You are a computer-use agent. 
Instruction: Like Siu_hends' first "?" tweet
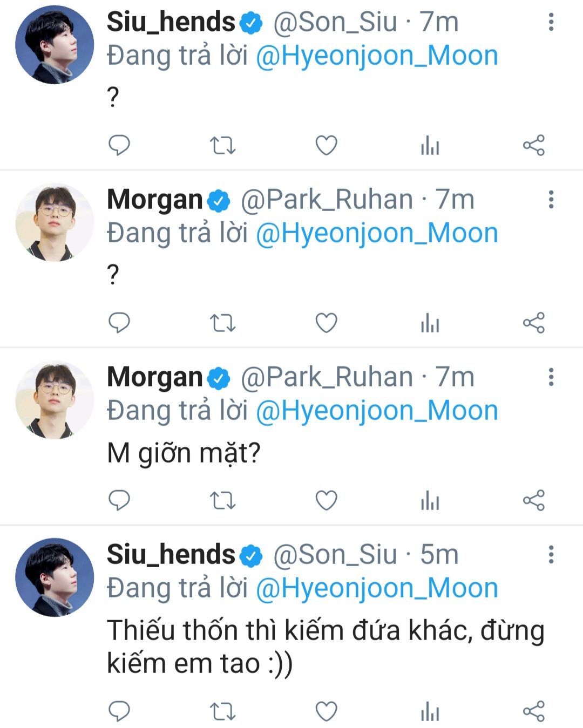[x=326, y=145]
